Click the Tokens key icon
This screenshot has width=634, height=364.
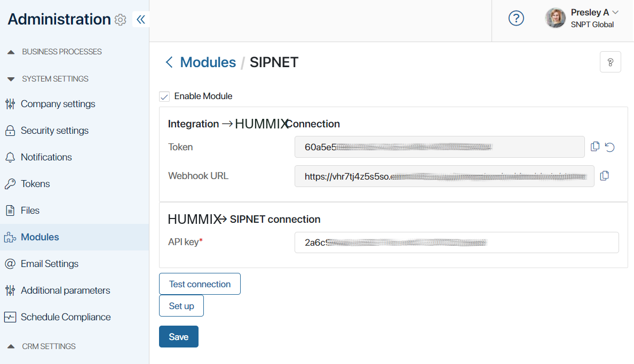click(10, 184)
